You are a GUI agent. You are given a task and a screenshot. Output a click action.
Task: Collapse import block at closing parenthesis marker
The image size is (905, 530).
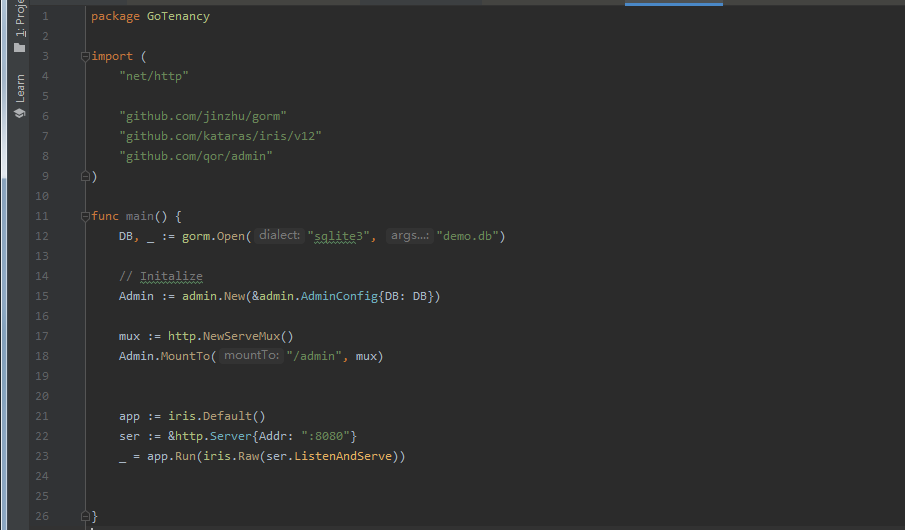click(x=85, y=176)
